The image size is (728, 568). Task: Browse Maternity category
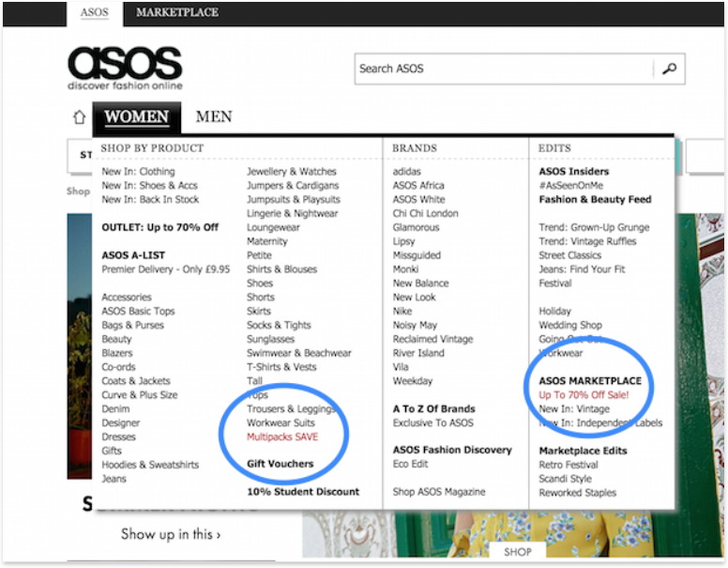[267, 241]
